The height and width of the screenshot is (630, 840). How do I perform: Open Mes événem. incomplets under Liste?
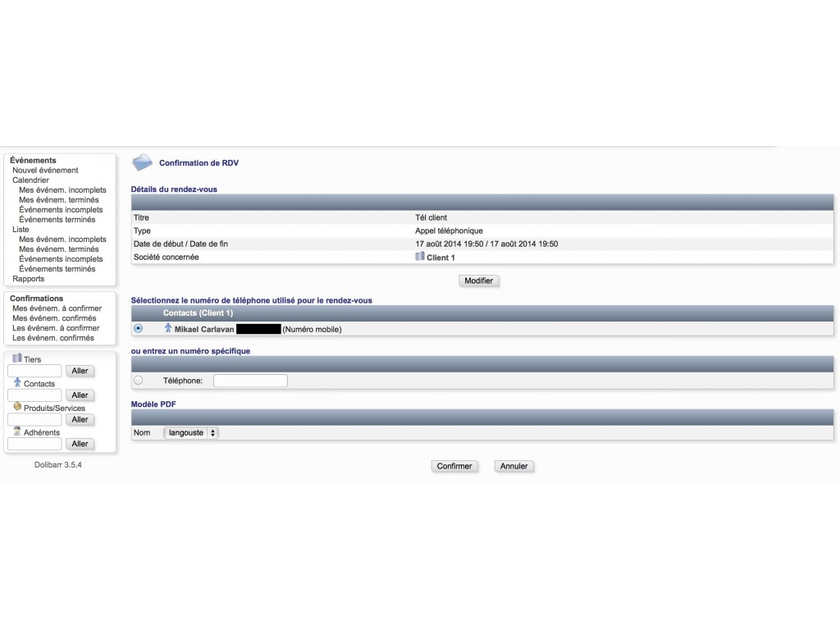coord(62,240)
